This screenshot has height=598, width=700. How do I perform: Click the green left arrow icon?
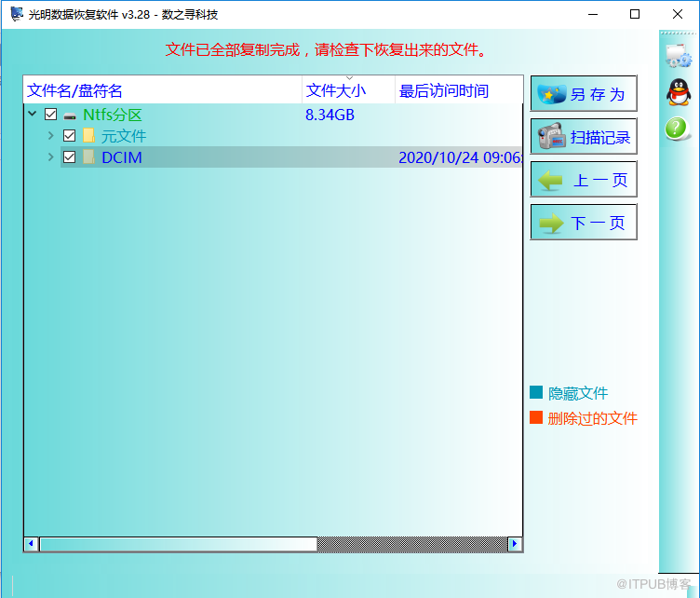pyautogui.click(x=550, y=181)
